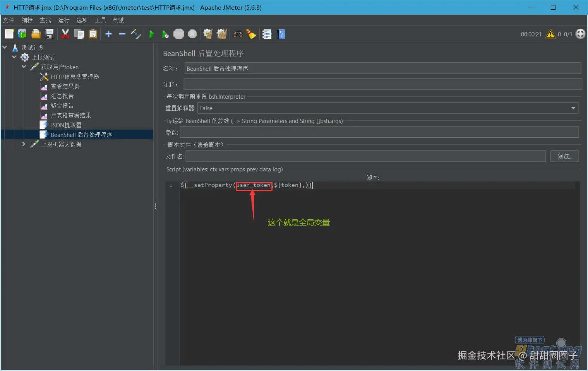Open the 工具 menu
This screenshot has height=371, width=588.
coord(101,20)
